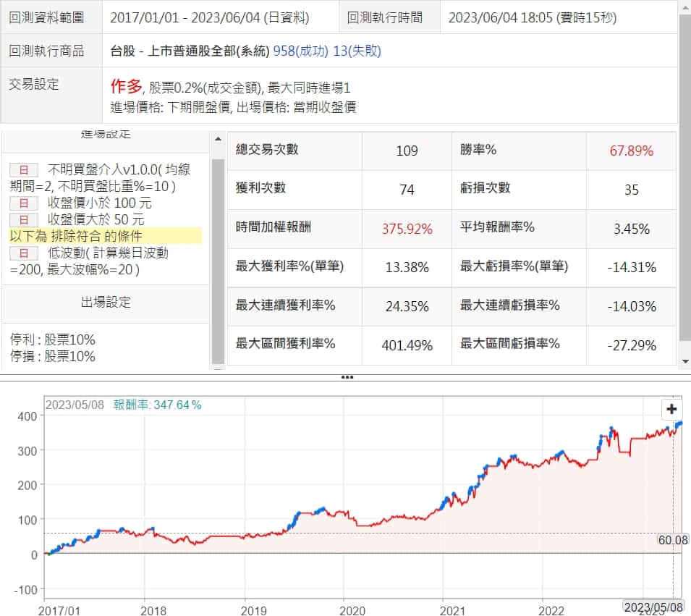Viewport: 691px width, 616px height.
Task: Click the down arrow of right-side scrollbar
Action: coord(684,360)
